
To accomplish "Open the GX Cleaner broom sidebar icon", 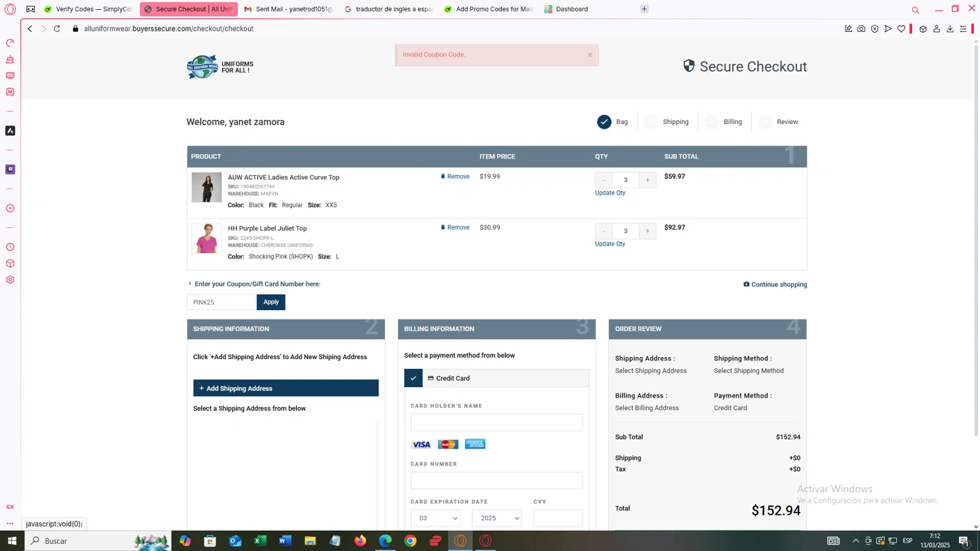I will pyautogui.click(x=10, y=59).
